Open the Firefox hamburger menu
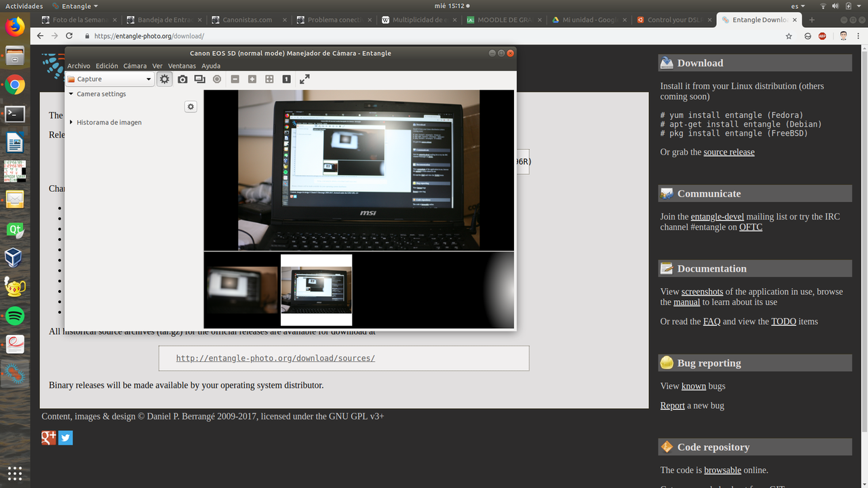This screenshot has height=488, width=868. point(859,36)
